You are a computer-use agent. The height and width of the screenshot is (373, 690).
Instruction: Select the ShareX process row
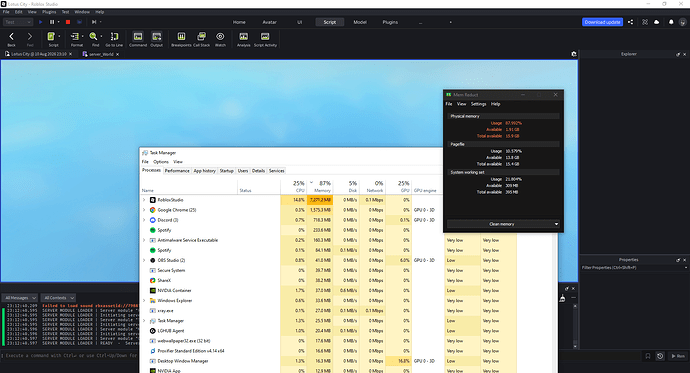tap(291, 280)
